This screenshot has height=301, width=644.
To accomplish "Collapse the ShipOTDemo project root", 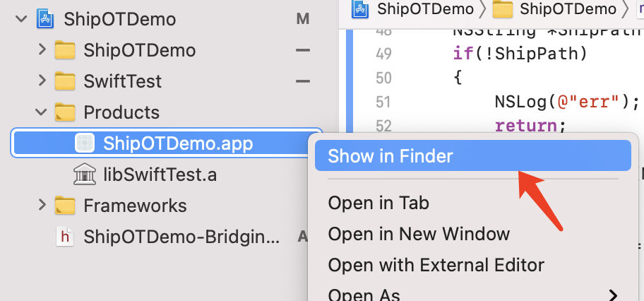I will 22,19.
